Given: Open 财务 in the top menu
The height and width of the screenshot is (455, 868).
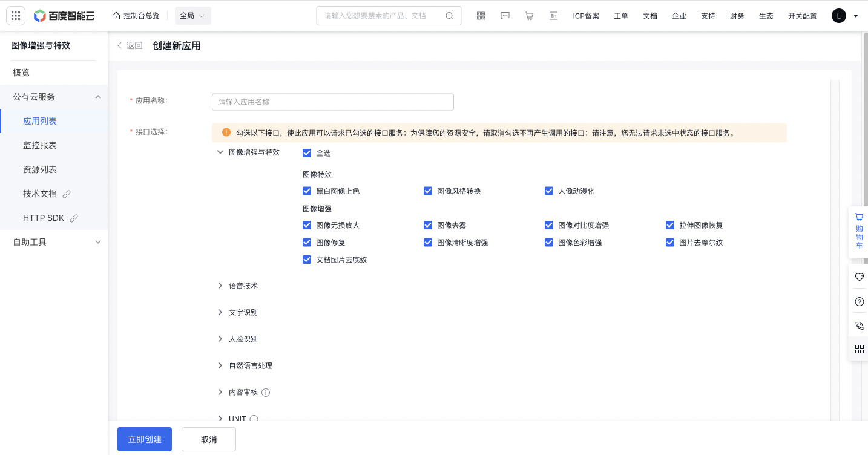Looking at the screenshot, I should (737, 16).
